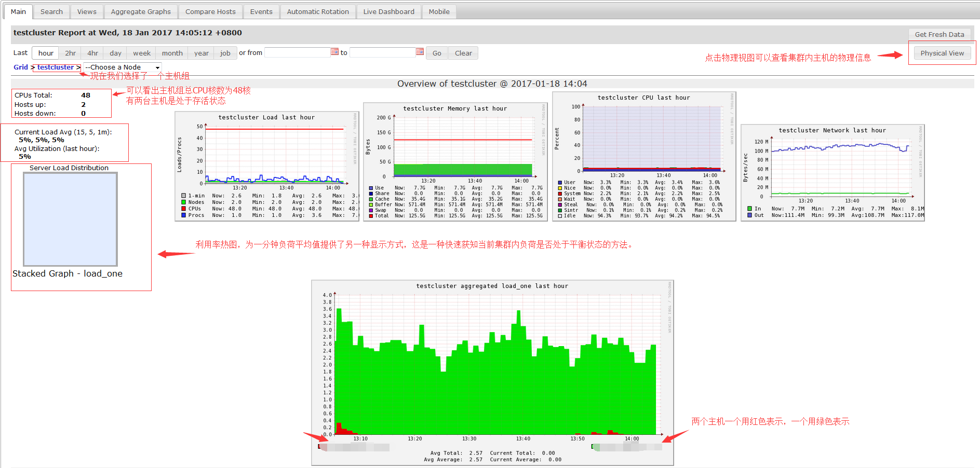Expand the Choose a Node dropdown

coord(123,67)
